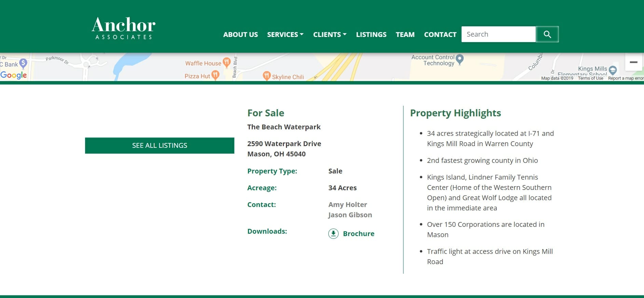Expand the Services dropdown menu
The width and height of the screenshot is (644, 298).
(285, 35)
